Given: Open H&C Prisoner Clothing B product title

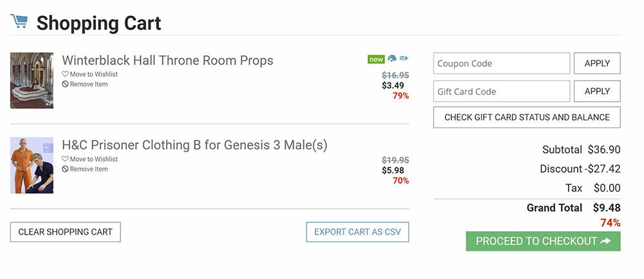Looking at the screenshot, I should click(194, 145).
